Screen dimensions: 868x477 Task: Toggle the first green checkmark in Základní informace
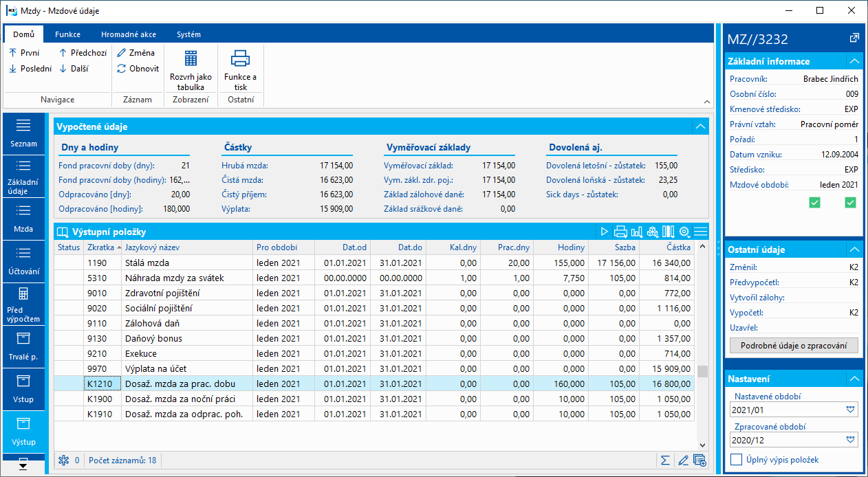[815, 202]
